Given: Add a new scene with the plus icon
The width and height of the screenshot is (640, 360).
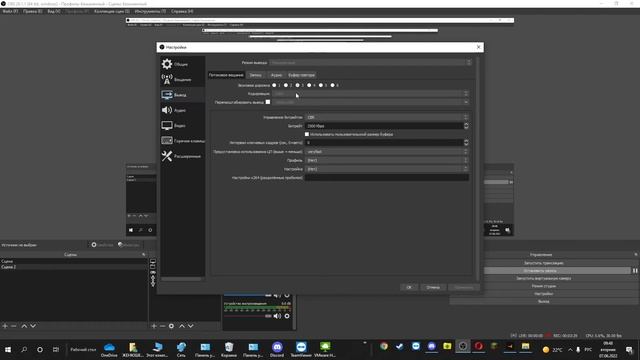Looking at the screenshot, I should pyautogui.click(x=5, y=326).
